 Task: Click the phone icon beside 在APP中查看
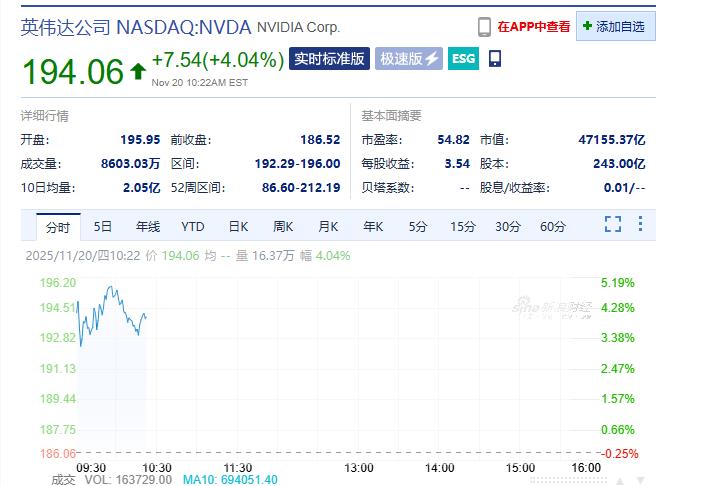[x=484, y=27]
